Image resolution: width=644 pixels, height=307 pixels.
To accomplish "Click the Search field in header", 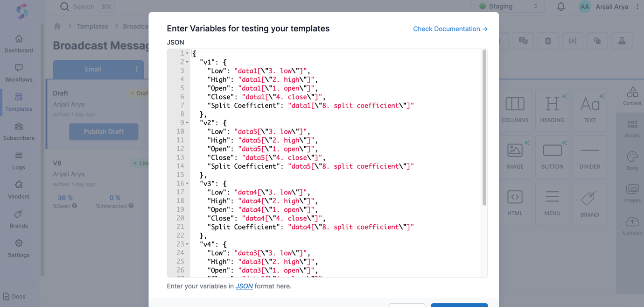I will (x=87, y=7).
